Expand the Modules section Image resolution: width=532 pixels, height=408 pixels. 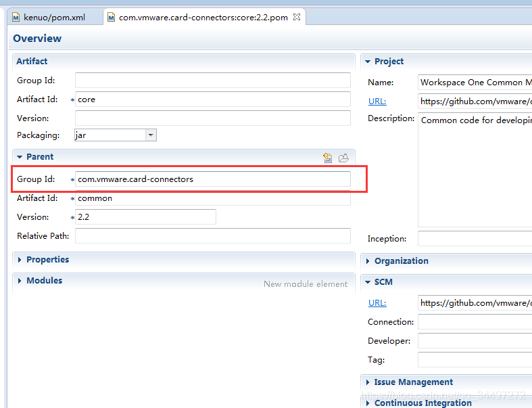pyautogui.click(x=20, y=281)
